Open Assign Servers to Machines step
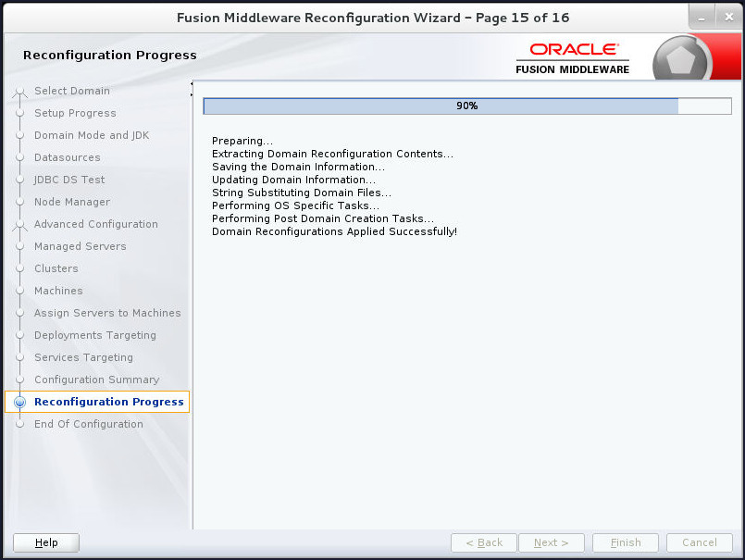 (107, 313)
